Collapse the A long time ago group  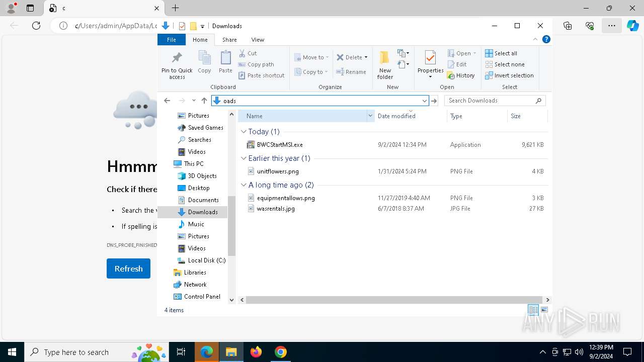(x=244, y=185)
